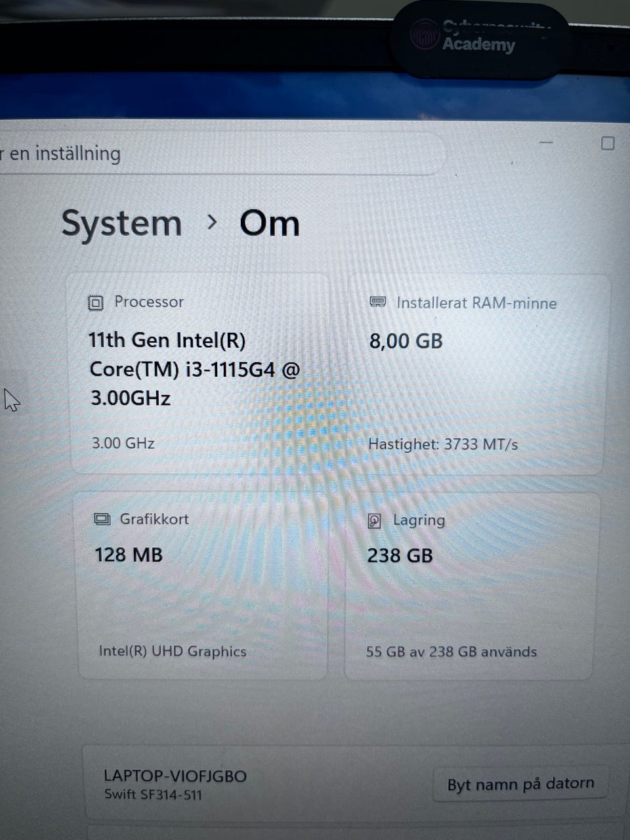The height and width of the screenshot is (840, 630).
Task: Go back to System in the breadcrumb
Action: 121,224
